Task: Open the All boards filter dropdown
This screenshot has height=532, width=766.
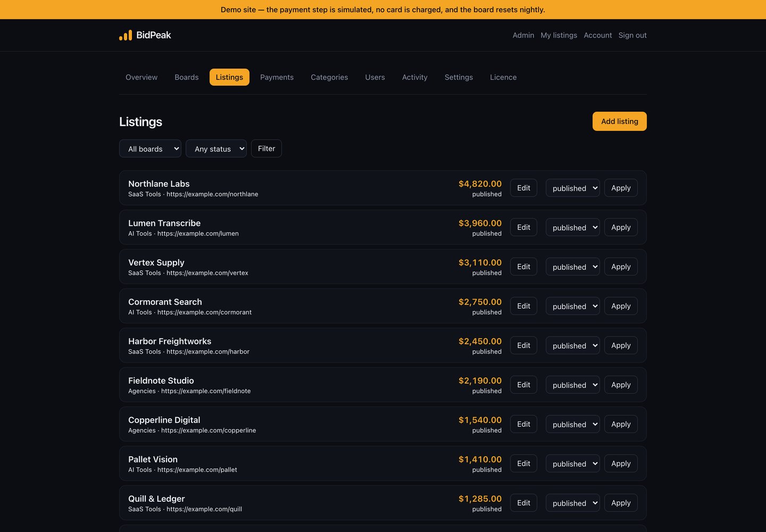Action: pos(150,148)
